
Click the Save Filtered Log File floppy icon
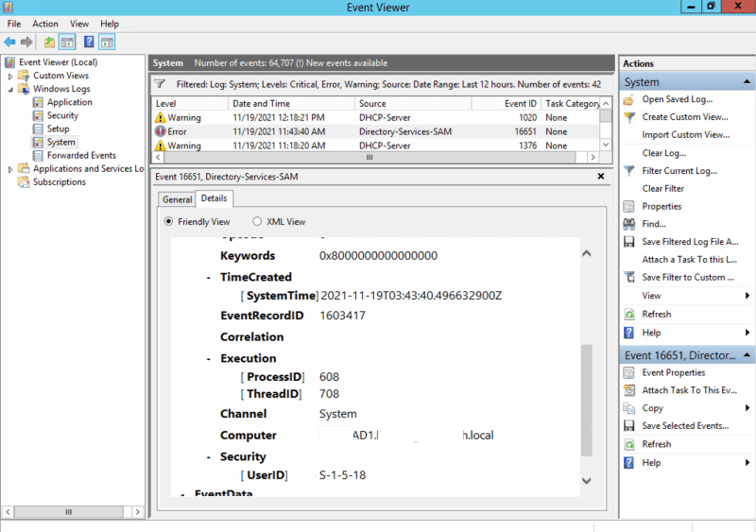(x=628, y=242)
